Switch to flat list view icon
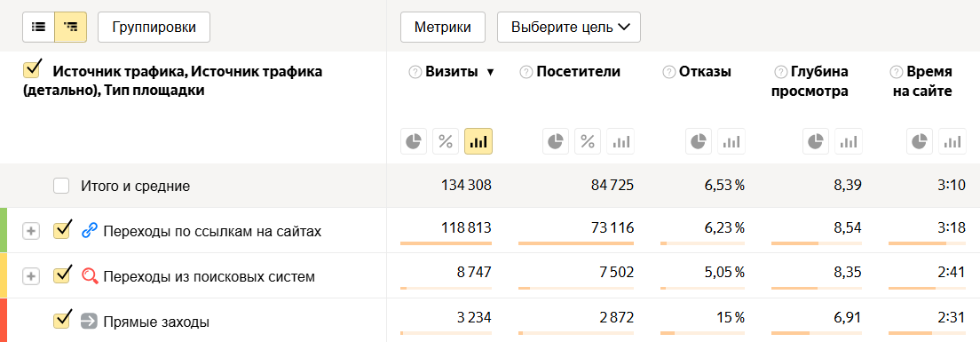980x342 pixels. coord(39,27)
